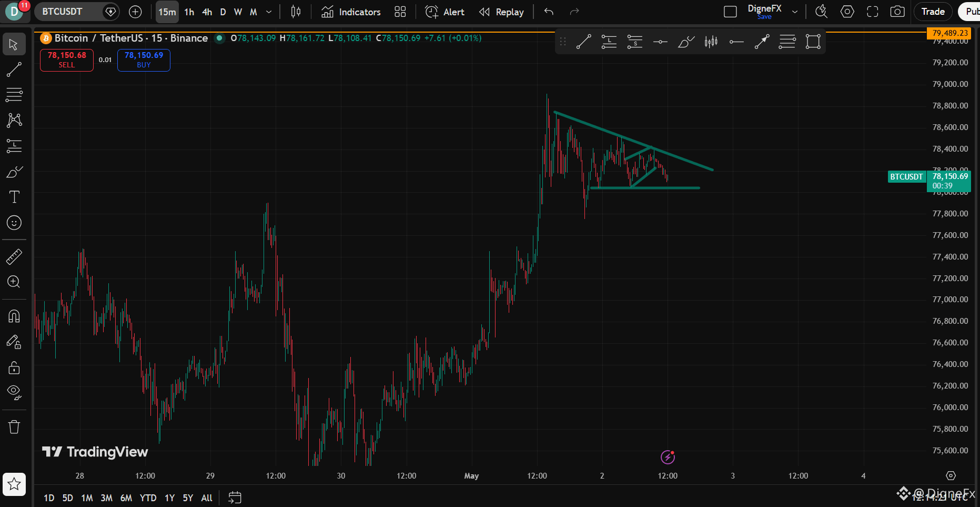Select the M monthly timeframe
This screenshot has width=980, height=507.
(254, 12)
